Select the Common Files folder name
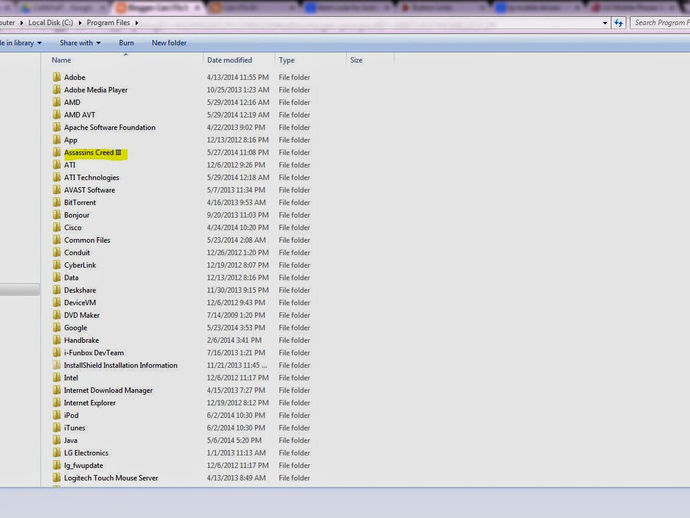This screenshot has width=690, height=518. (x=87, y=240)
